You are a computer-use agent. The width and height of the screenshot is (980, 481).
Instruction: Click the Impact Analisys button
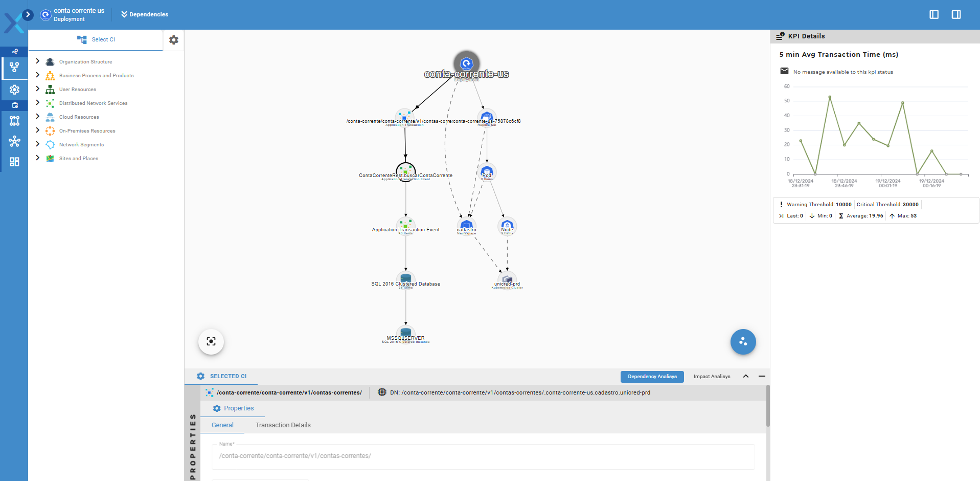tap(712, 377)
